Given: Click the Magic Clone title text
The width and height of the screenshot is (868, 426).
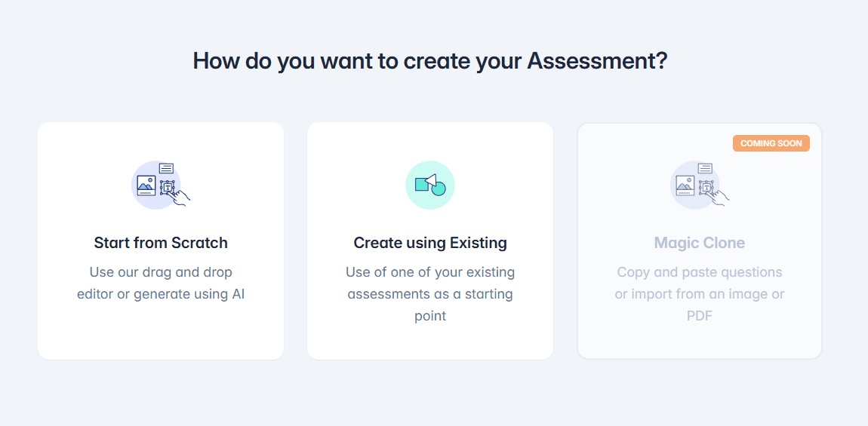Looking at the screenshot, I should click(699, 243).
